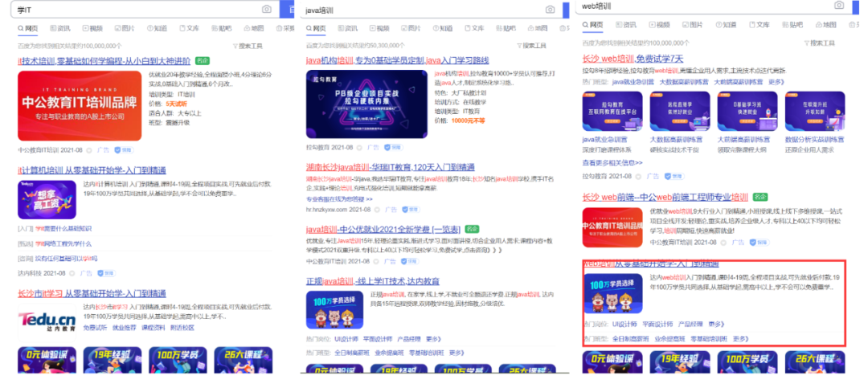Open 专业客服在线为您答疑 link
This screenshot has width=868, height=380.
[339, 198]
